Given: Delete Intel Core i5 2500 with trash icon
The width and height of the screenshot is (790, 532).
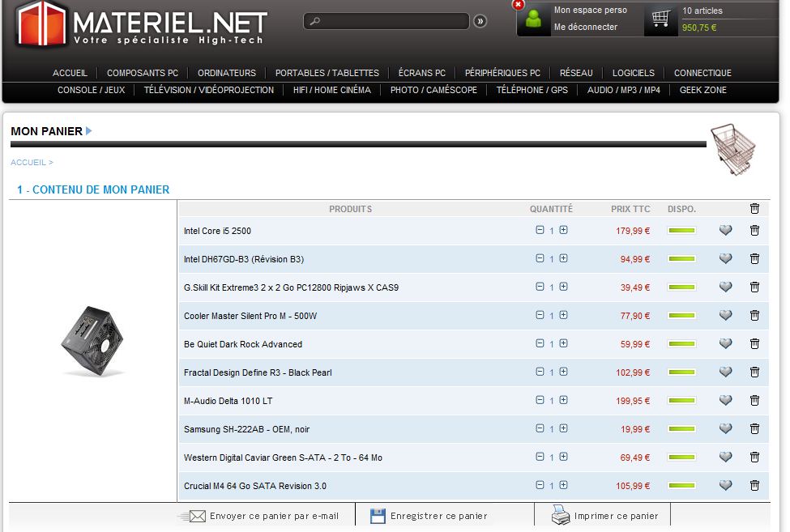Looking at the screenshot, I should click(754, 231).
